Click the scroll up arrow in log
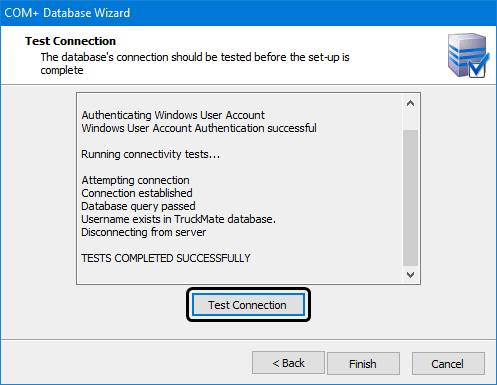The width and height of the screenshot is (497, 385). (410, 103)
